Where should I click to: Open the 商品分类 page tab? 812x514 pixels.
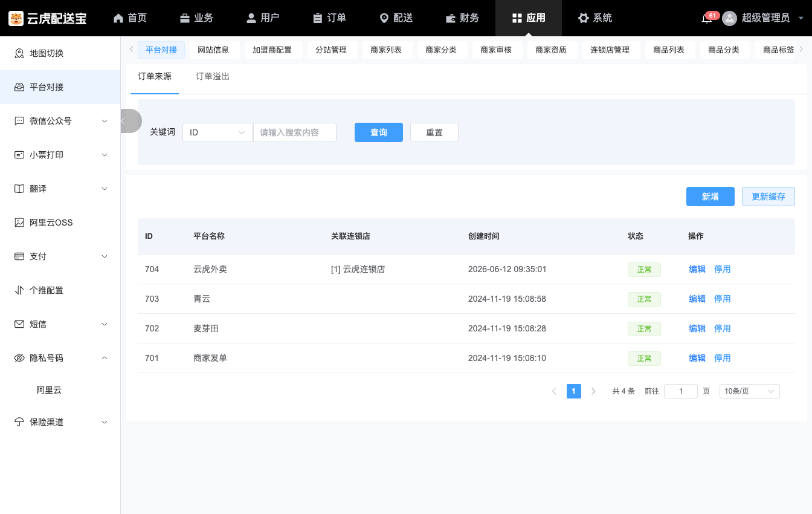pos(724,50)
